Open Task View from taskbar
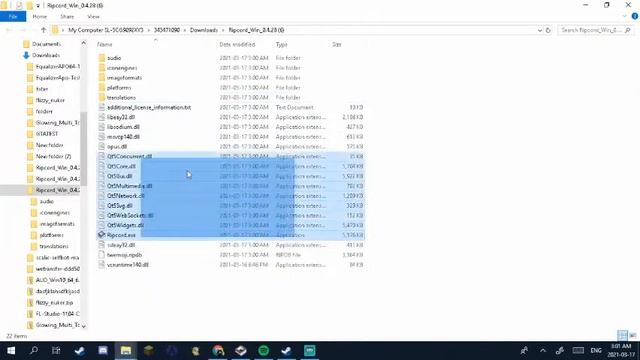 (x=56, y=351)
